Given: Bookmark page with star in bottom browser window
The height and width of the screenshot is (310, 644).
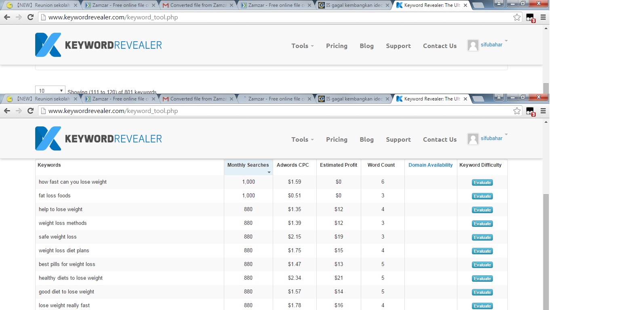Looking at the screenshot, I should (x=517, y=111).
